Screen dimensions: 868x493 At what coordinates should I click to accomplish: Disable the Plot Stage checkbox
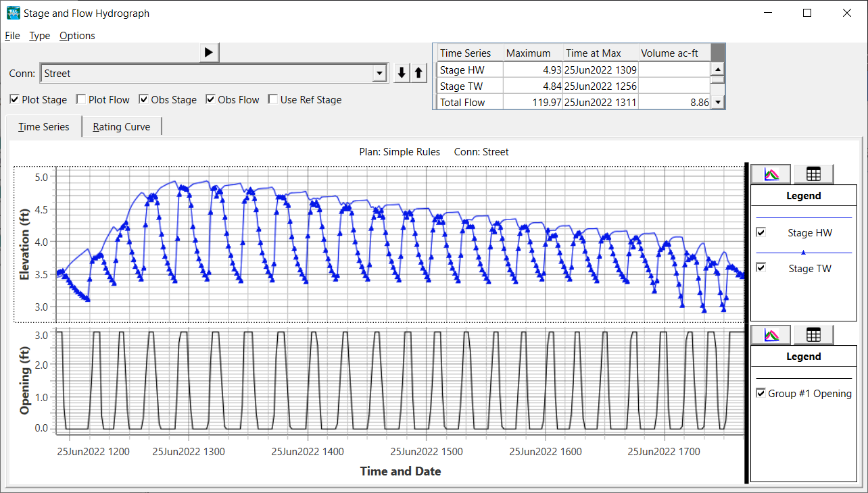pyautogui.click(x=15, y=100)
